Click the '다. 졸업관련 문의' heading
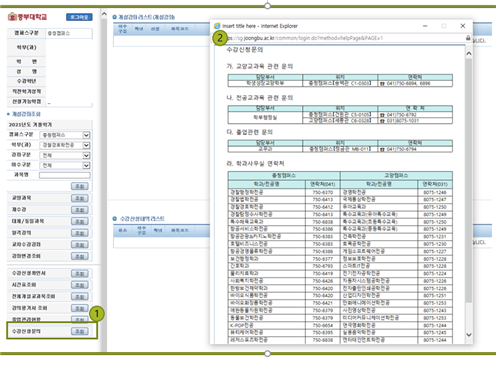This screenshot has height=366, width=498. [250, 132]
